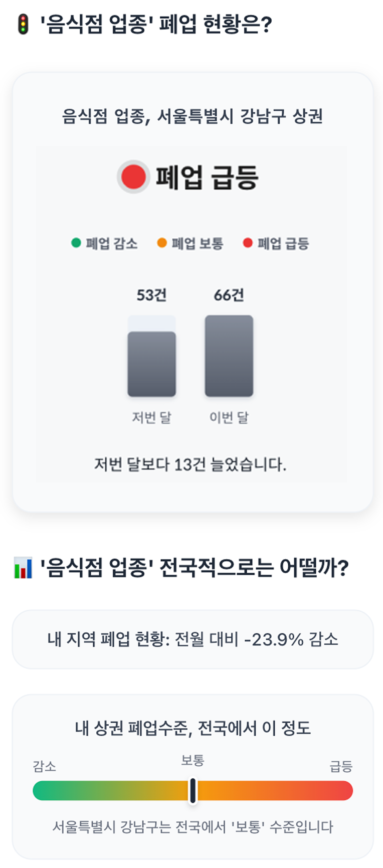The image size is (383, 868).
Task: Click the 저번 달 bar showing 53건
Action: (152, 364)
